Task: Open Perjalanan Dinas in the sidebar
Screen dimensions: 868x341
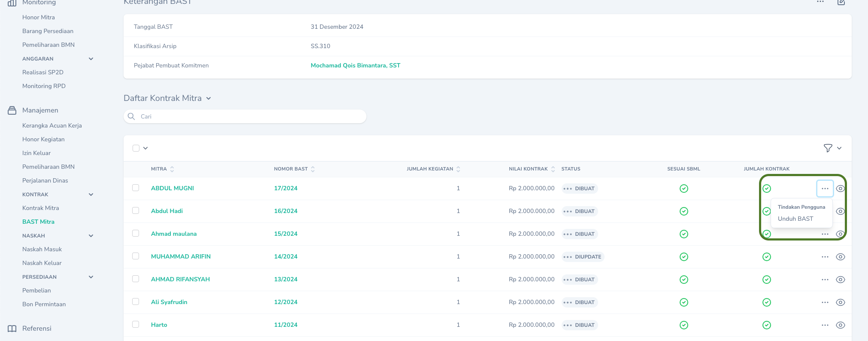Action: [x=45, y=181]
